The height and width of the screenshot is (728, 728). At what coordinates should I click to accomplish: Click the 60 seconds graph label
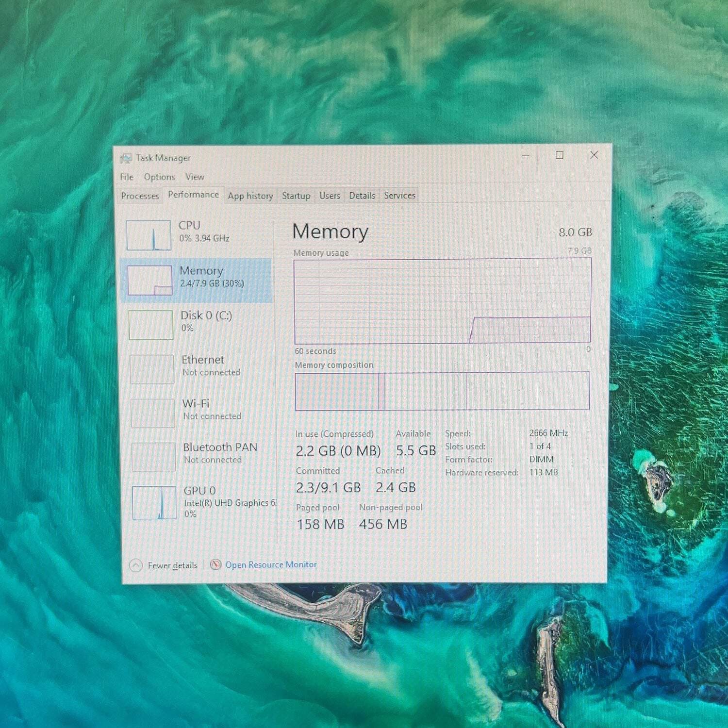(315, 351)
